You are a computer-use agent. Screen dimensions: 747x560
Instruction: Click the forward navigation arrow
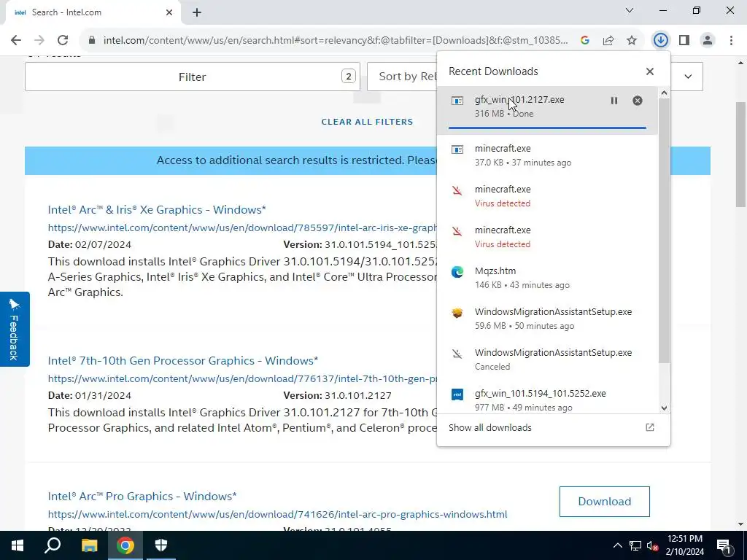(39, 41)
